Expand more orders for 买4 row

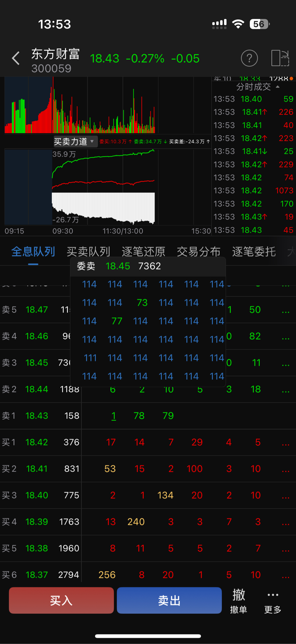click(286, 523)
